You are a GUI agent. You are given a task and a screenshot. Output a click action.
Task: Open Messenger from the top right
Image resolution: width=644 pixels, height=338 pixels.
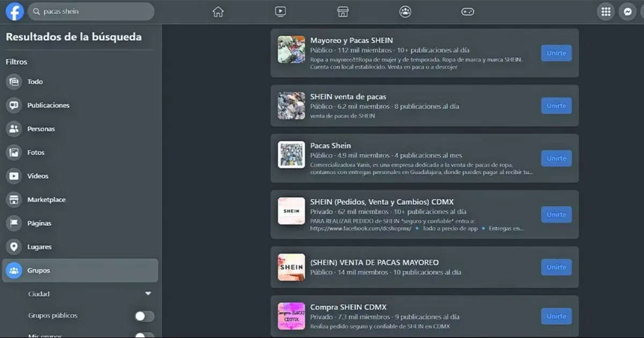point(627,11)
